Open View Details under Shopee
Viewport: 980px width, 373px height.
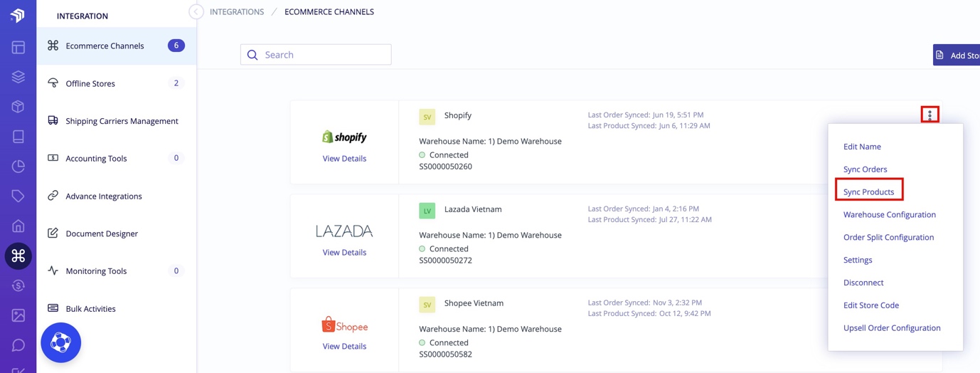[344, 347]
